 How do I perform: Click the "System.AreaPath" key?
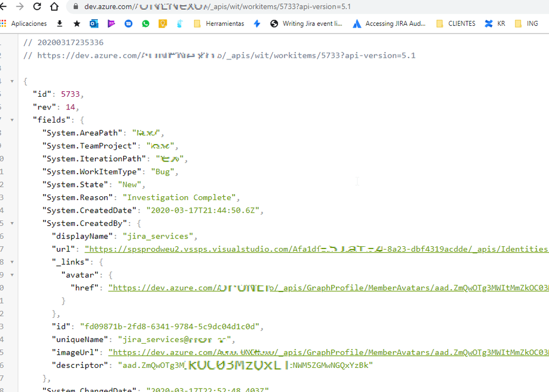point(82,133)
